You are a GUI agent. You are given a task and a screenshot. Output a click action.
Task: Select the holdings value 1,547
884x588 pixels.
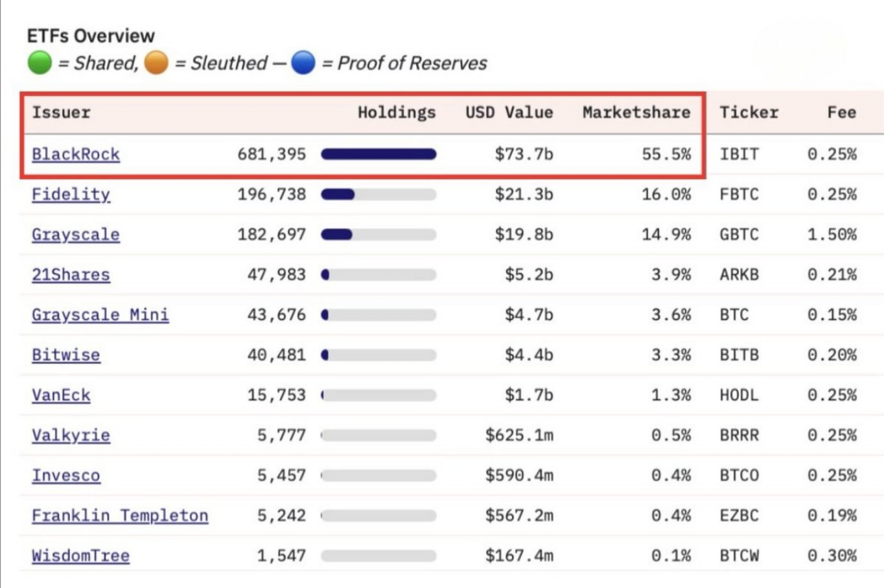point(281,556)
